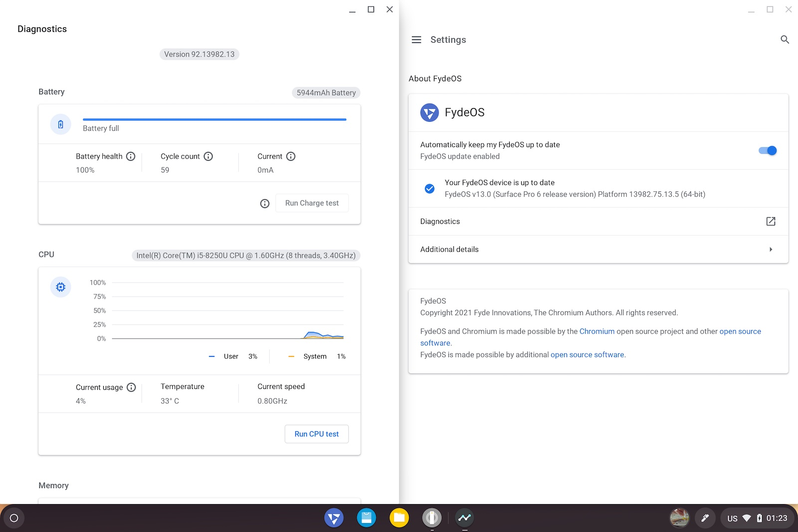This screenshot has width=798, height=532.
Task: Open Diagnostics app icon on shelf
Action: click(464, 518)
